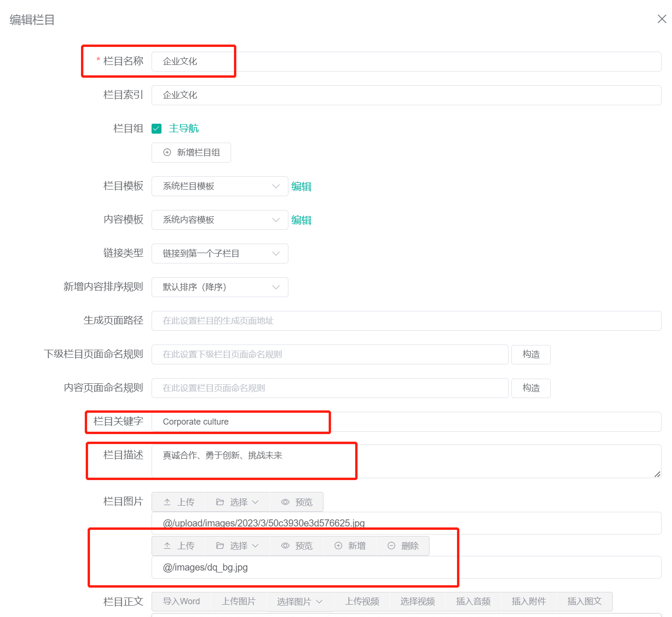
Task: Select 导入Word in the content toolbar
Action: pyautogui.click(x=181, y=601)
